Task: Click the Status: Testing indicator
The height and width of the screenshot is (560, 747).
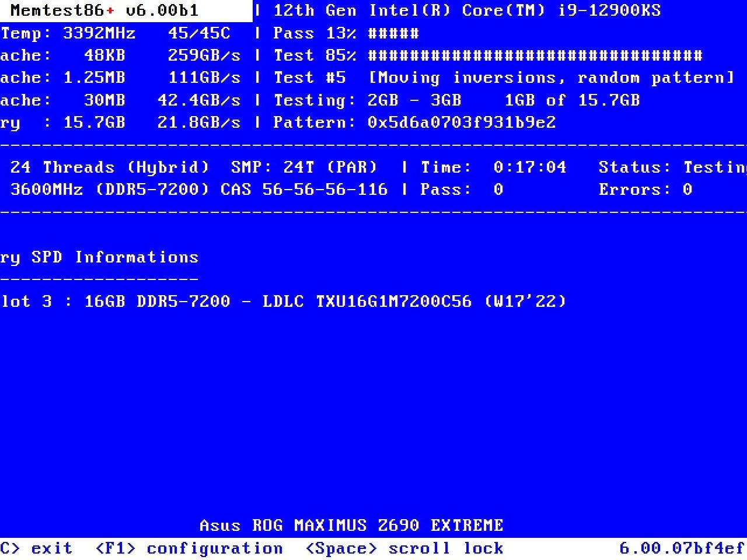Action: [673, 167]
